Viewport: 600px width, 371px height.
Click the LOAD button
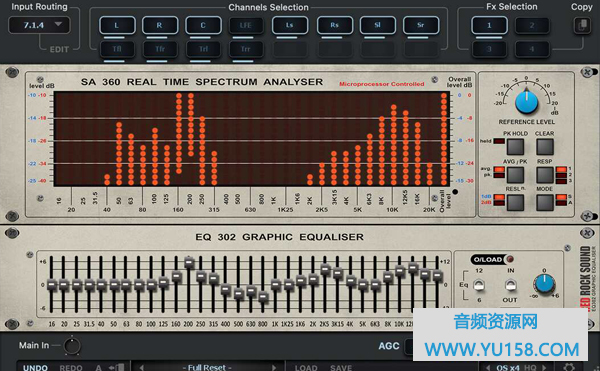click(x=306, y=368)
